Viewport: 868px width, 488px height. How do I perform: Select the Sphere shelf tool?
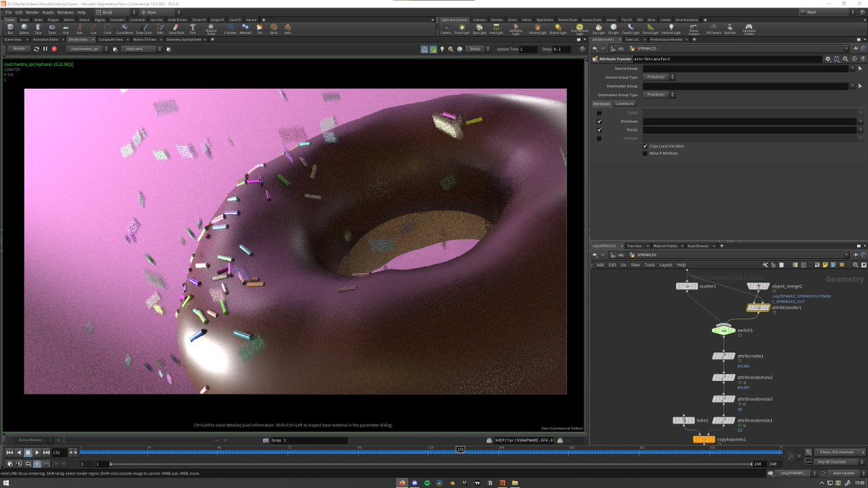pyautogui.click(x=24, y=29)
